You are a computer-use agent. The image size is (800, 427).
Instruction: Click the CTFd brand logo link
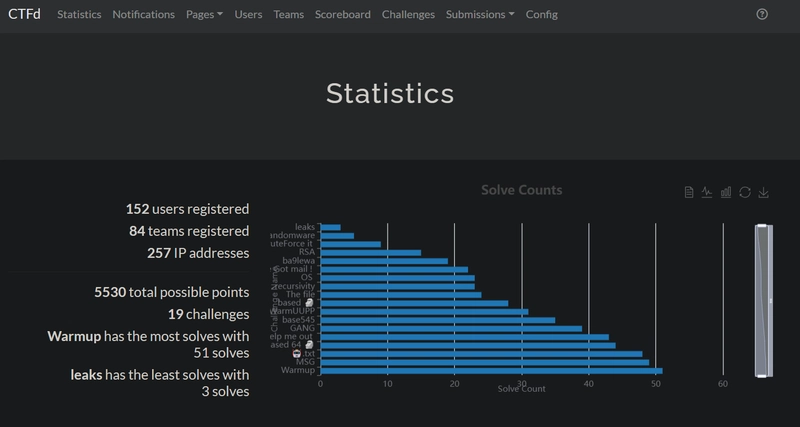tap(25, 15)
